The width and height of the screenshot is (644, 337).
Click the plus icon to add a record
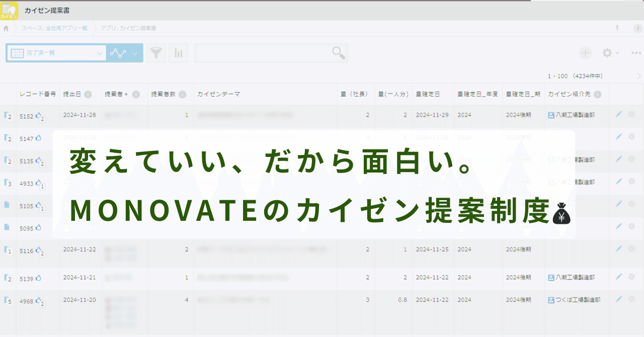click(x=585, y=52)
